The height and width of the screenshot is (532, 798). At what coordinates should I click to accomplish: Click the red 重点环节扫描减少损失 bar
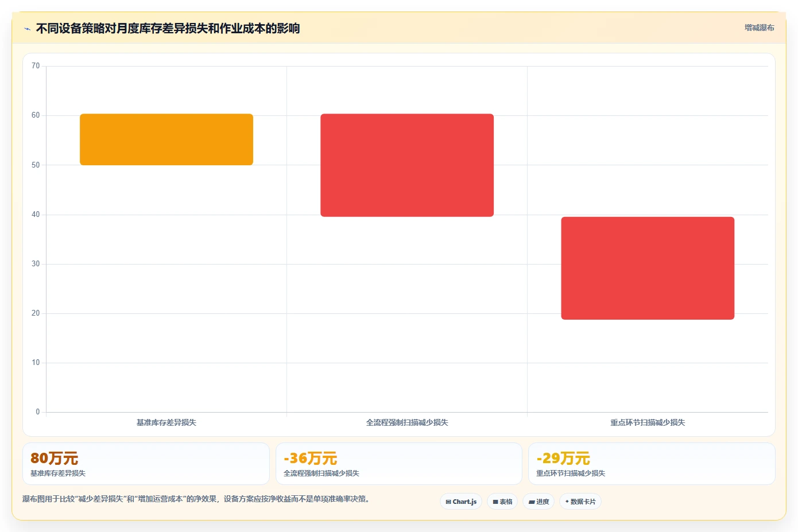[648, 268]
